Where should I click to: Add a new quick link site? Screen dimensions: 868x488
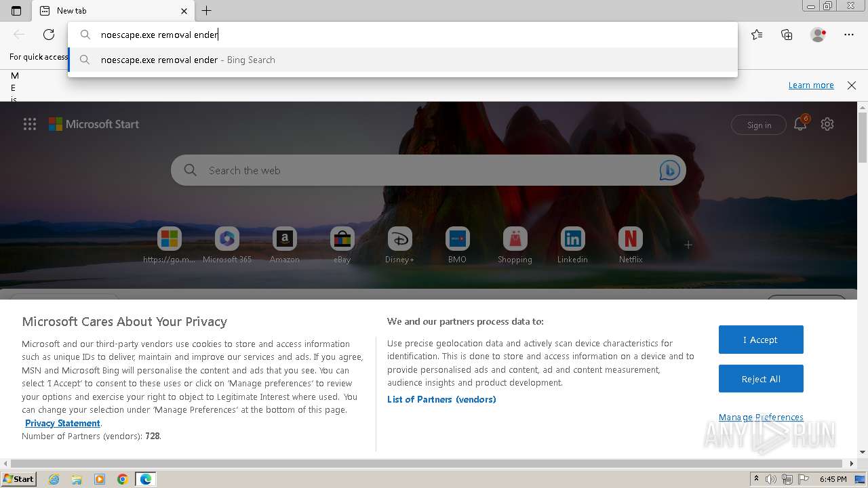point(688,245)
